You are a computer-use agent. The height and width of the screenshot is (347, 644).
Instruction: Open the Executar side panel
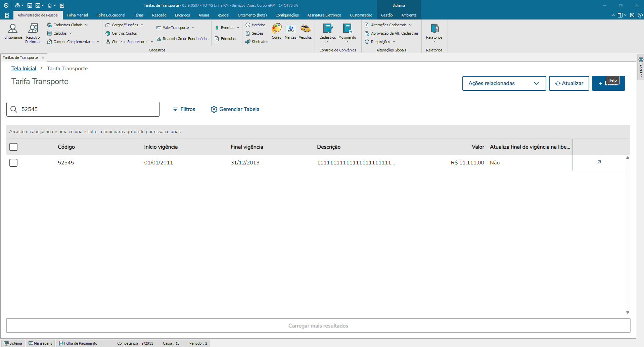pyautogui.click(x=641, y=67)
